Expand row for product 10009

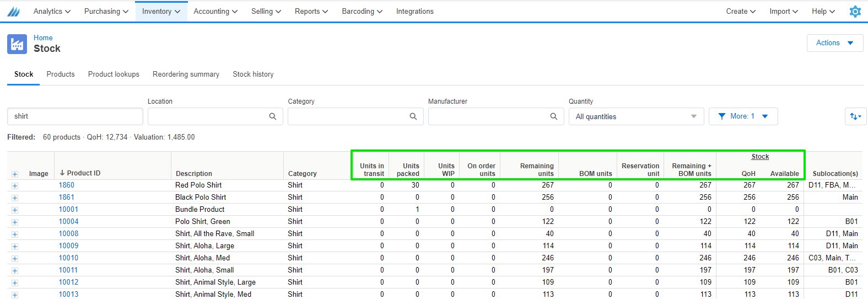click(x=15, y=247)
